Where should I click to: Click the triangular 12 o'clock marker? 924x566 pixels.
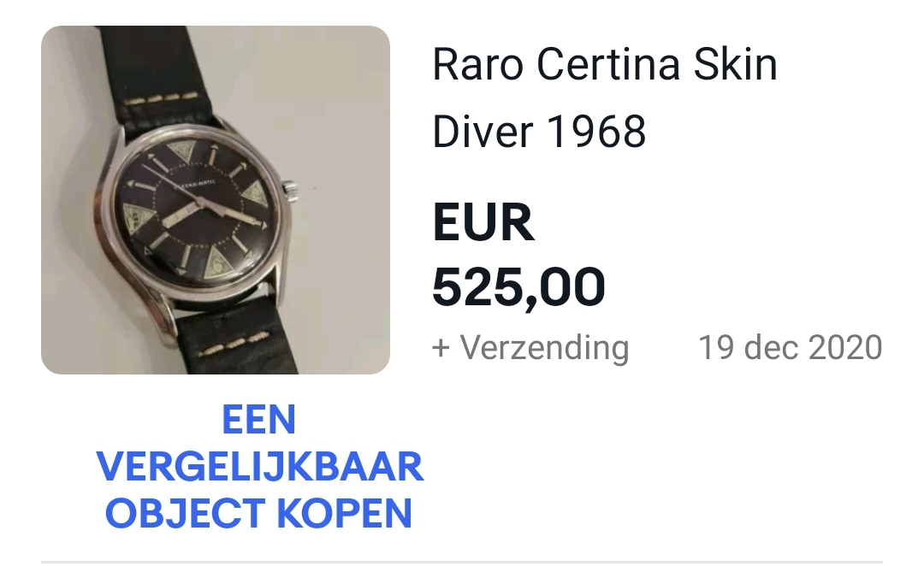[181, 155]
